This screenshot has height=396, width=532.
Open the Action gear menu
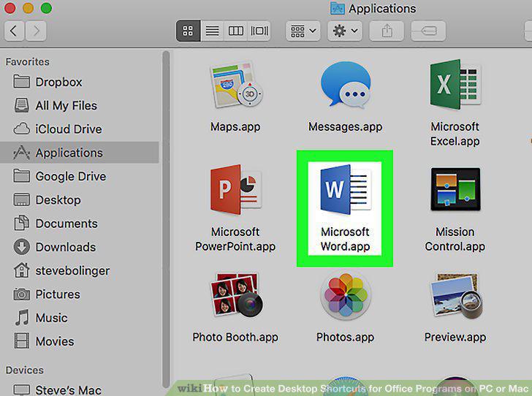click(x=345, y=31)
